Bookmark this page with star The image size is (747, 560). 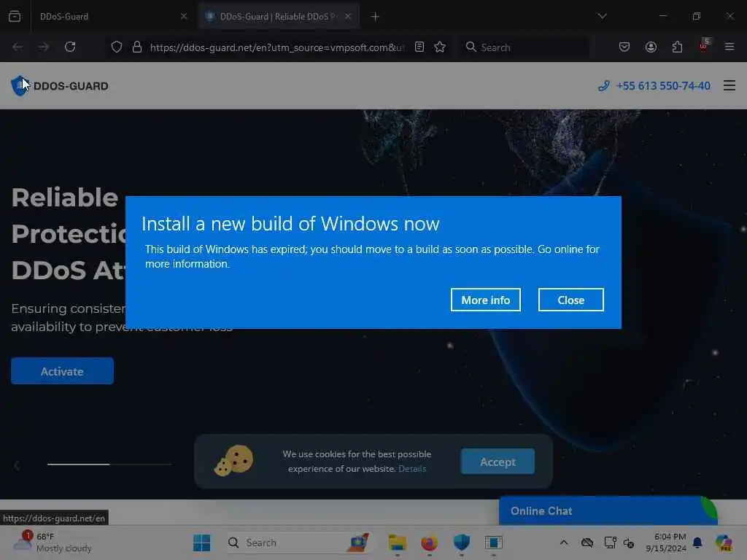tap(440, 47)
